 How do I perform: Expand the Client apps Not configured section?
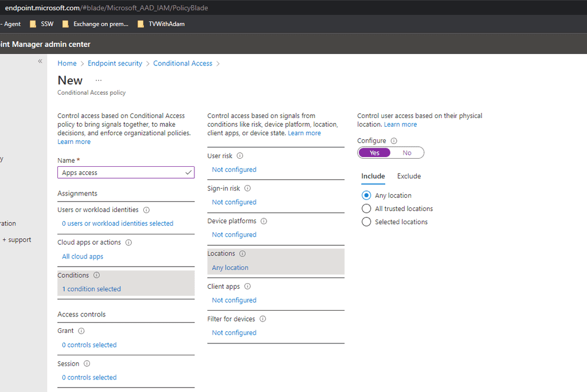pos(233,300)
